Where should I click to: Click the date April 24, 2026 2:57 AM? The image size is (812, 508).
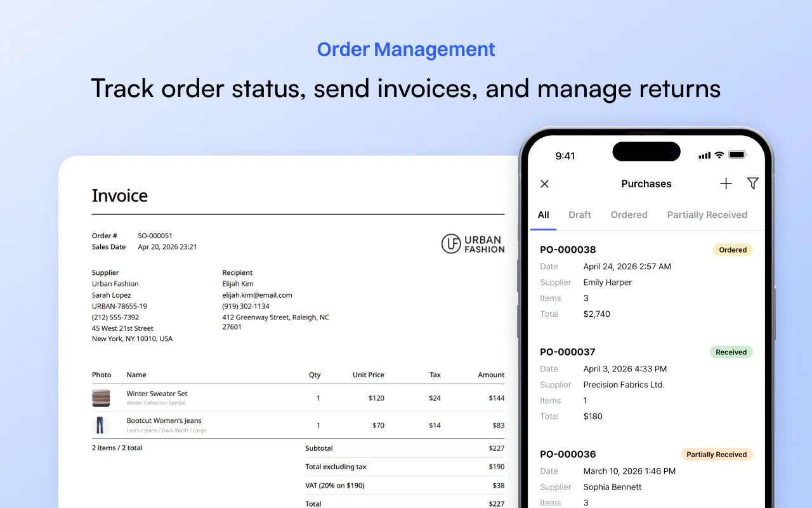[x=627, y=267]
